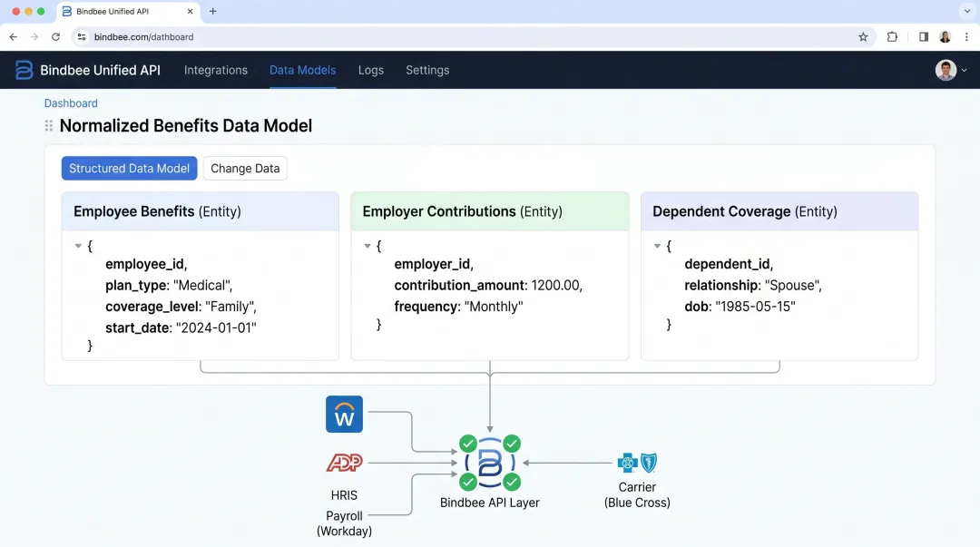
Task: Click plan_type: "Medical" line
Action: pos(169,286)
